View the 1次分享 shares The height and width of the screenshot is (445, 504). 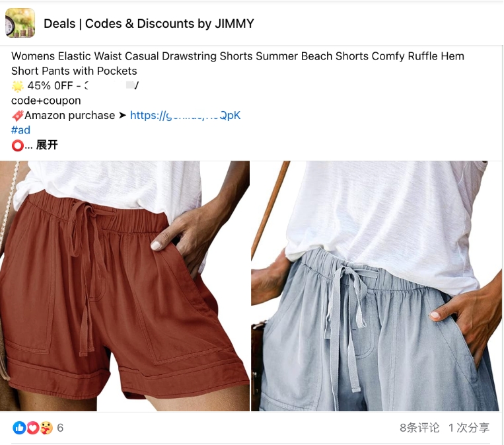coord(469,428)
